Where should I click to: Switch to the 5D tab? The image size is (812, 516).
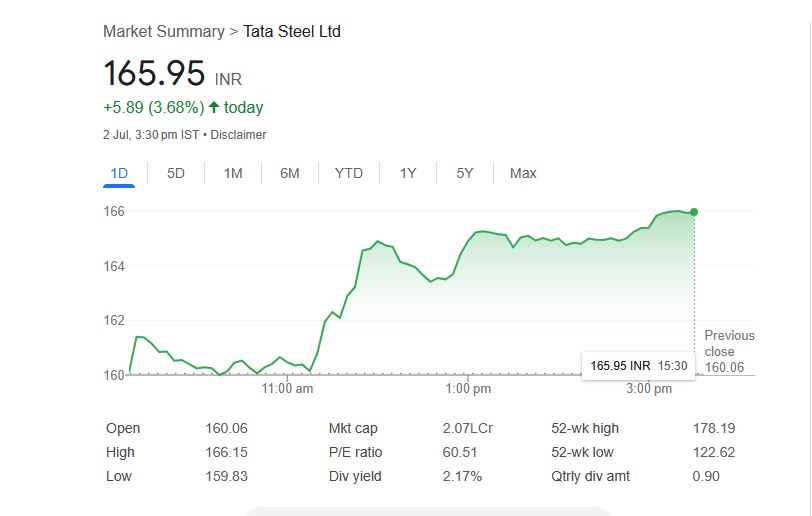pyautogui.click(x=176, y=173)
